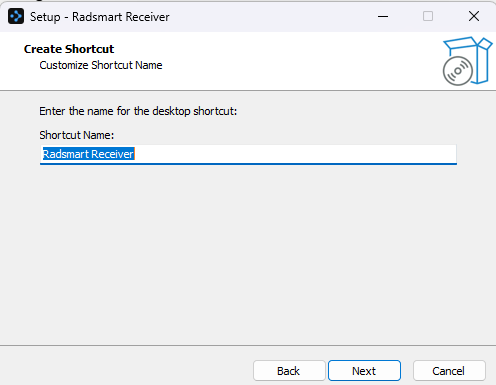496x385 pixels.
Task: Click the 'Customize Shortcut Name' subtitle
Action: 101,65
